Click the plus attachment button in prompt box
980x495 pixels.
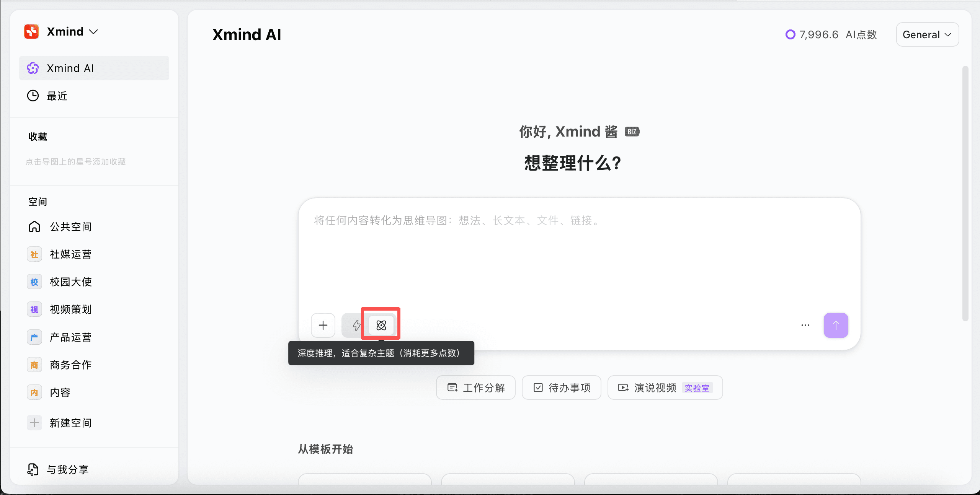[x=323, y=325]
